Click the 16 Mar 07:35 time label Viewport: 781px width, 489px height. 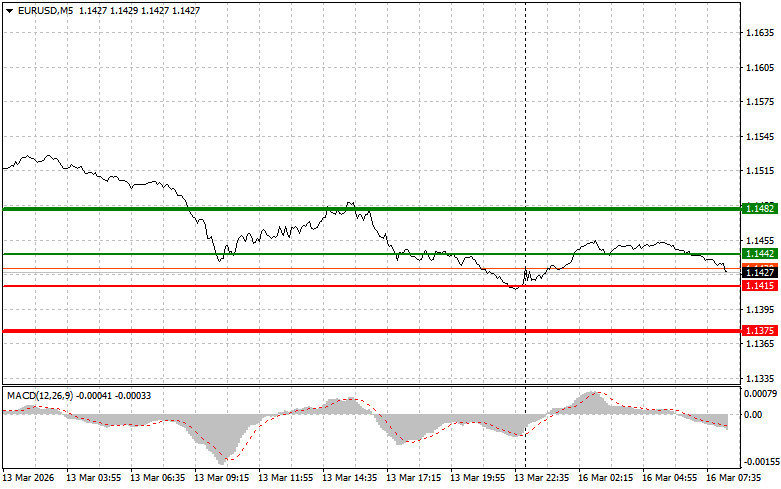pyautogui.click(x=734, y=478)
